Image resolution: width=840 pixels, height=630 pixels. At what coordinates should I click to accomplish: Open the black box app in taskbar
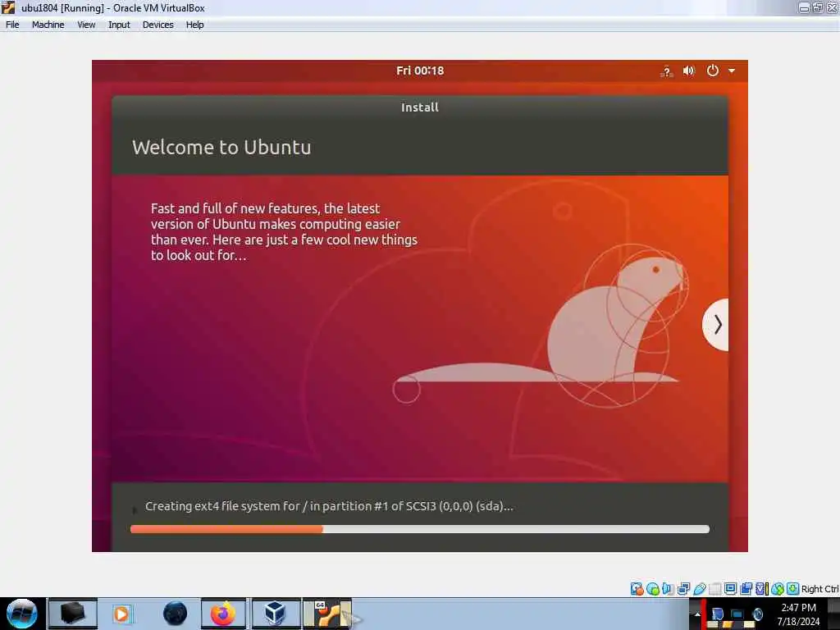(73, 614)
